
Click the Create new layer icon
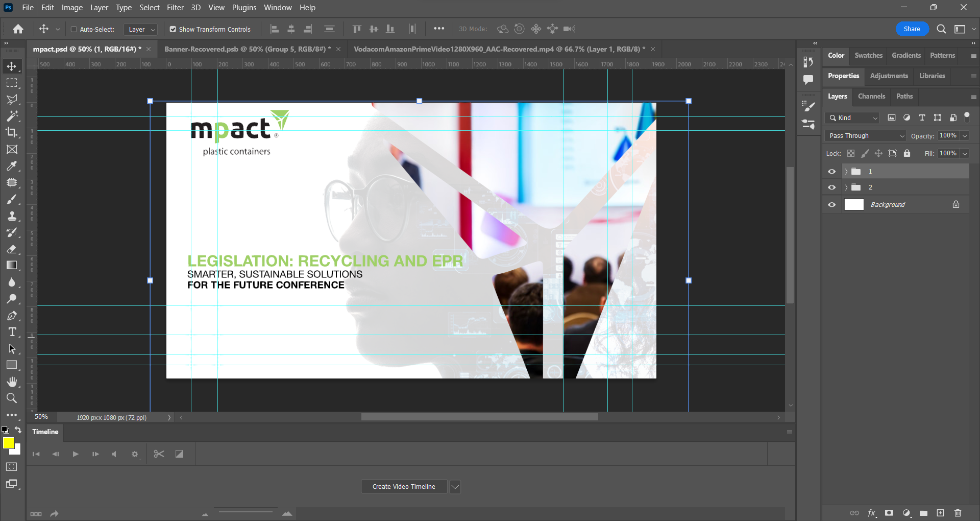(x=940, y=513)
